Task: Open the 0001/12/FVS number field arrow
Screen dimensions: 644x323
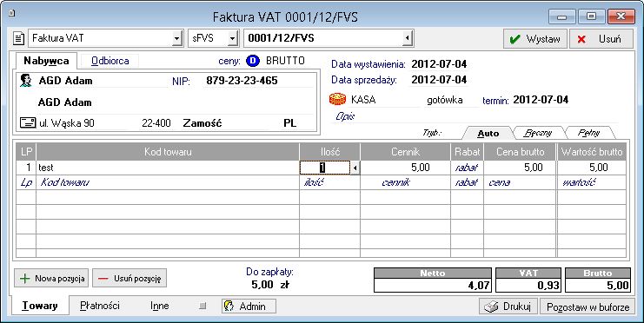Action: (x=408, y=38)
